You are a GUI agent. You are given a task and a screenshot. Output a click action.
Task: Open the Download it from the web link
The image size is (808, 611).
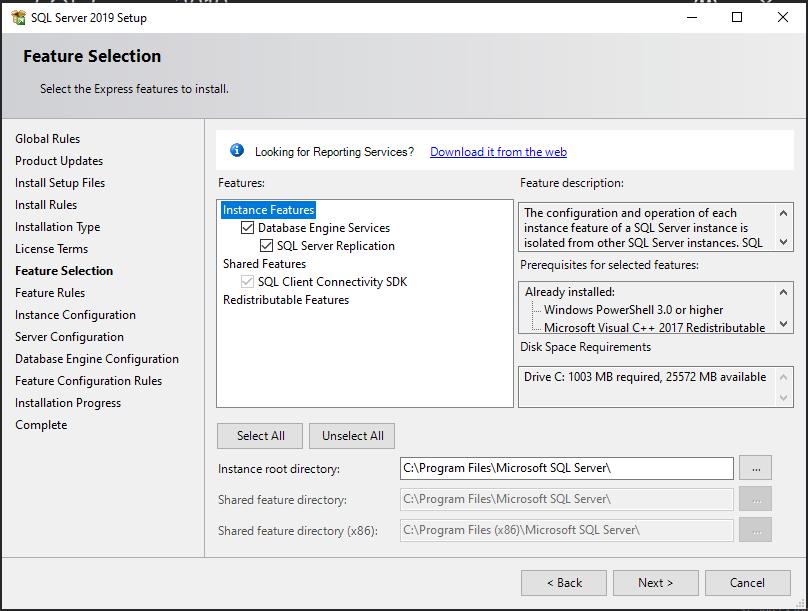498,152
